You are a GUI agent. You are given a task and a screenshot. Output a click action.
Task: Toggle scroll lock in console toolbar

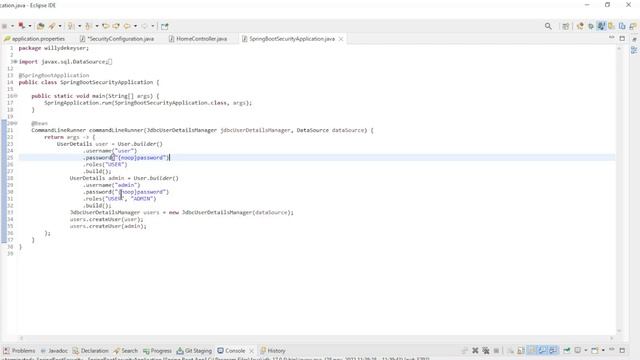(521, 351)
